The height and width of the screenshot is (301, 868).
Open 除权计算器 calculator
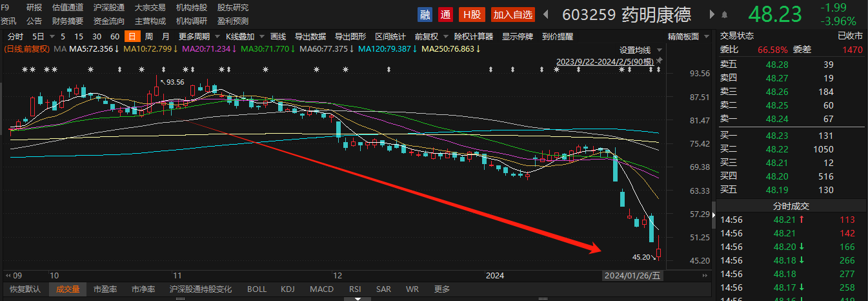474,36
